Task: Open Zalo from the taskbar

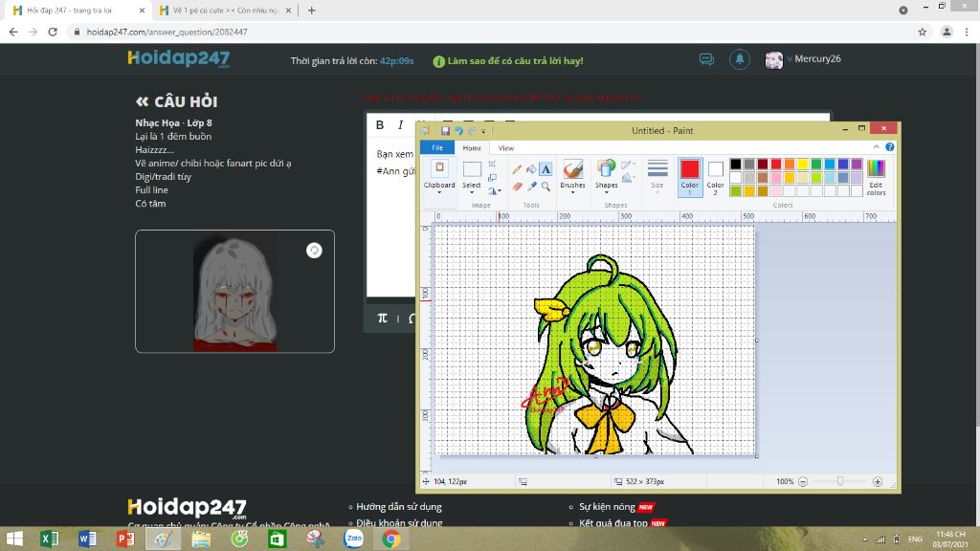Action: (x=354, y=539)
